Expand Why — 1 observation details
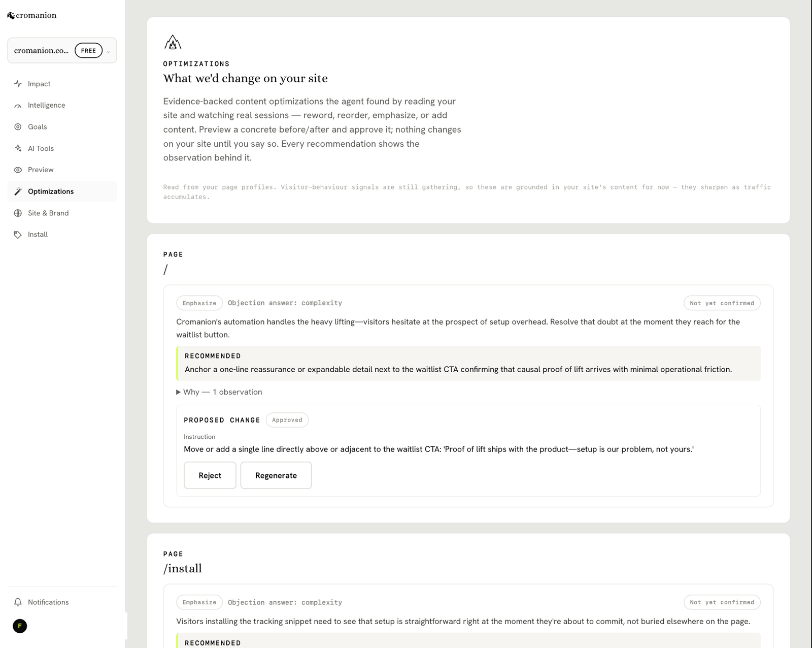812x648 pixels. pos(219,392)
